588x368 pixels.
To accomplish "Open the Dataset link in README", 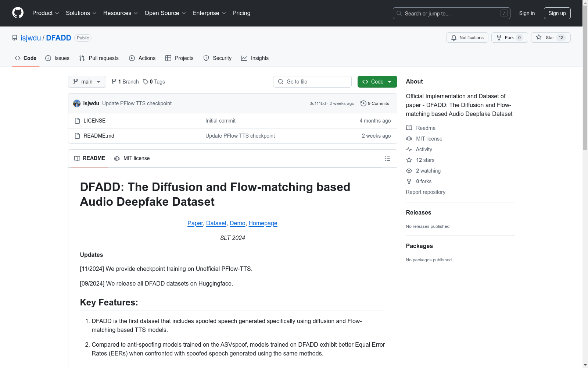I will (x=216, y=223).
